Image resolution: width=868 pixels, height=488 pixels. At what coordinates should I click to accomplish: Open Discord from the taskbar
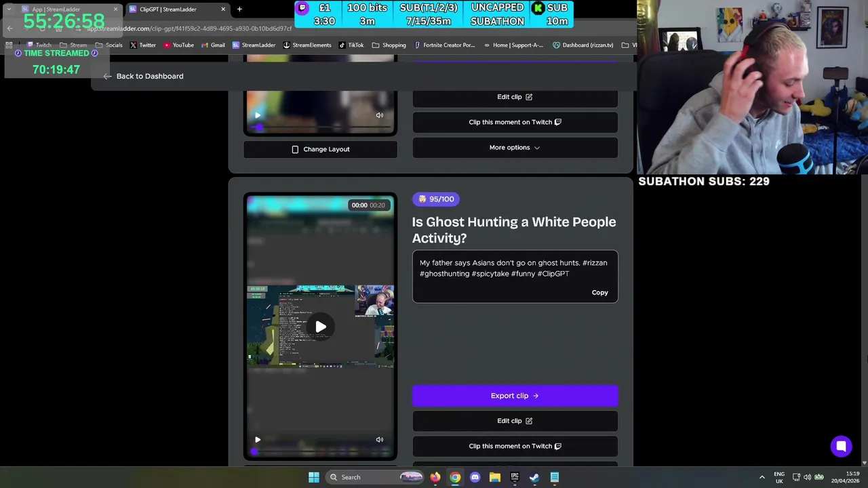[475, 477]
